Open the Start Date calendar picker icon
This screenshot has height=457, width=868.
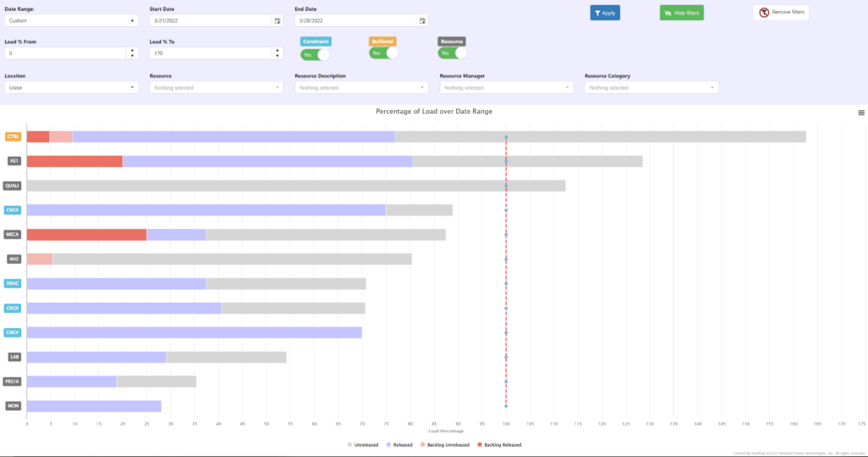coord(277,20)
